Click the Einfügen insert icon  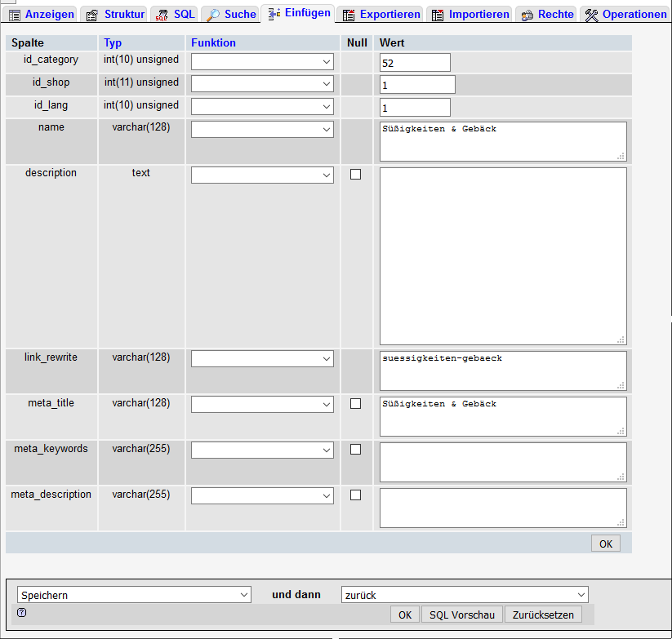point(274,14)
